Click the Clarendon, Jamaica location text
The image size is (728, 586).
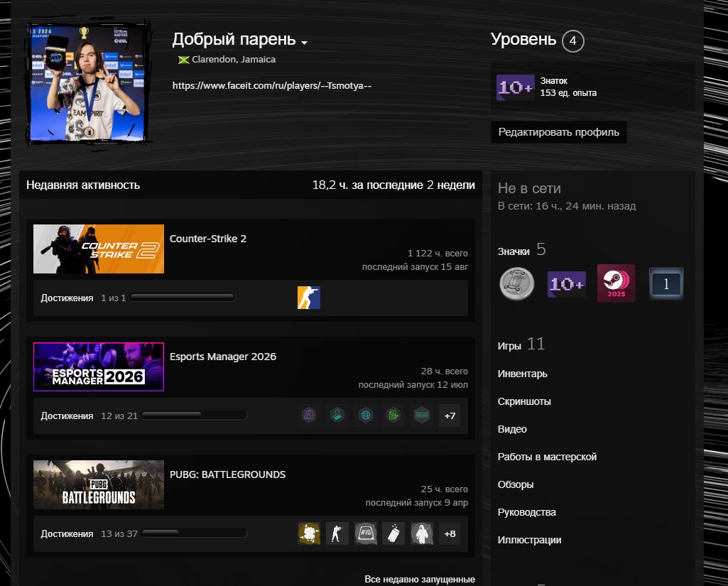click(234, 60)
